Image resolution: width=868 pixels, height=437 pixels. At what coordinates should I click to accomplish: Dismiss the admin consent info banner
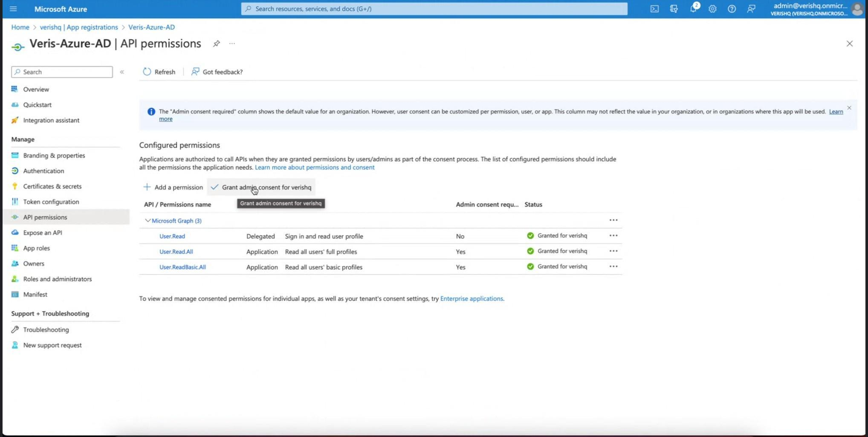(849, 108)
